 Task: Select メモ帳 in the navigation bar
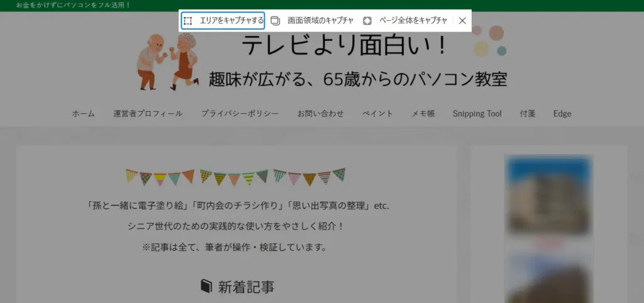[423, 114]
